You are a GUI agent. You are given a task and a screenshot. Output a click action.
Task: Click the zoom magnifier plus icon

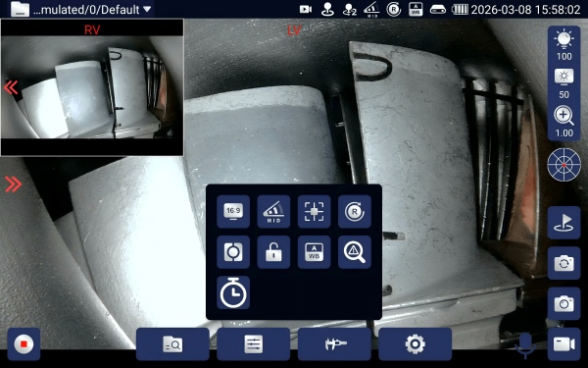tap(564, 115)
